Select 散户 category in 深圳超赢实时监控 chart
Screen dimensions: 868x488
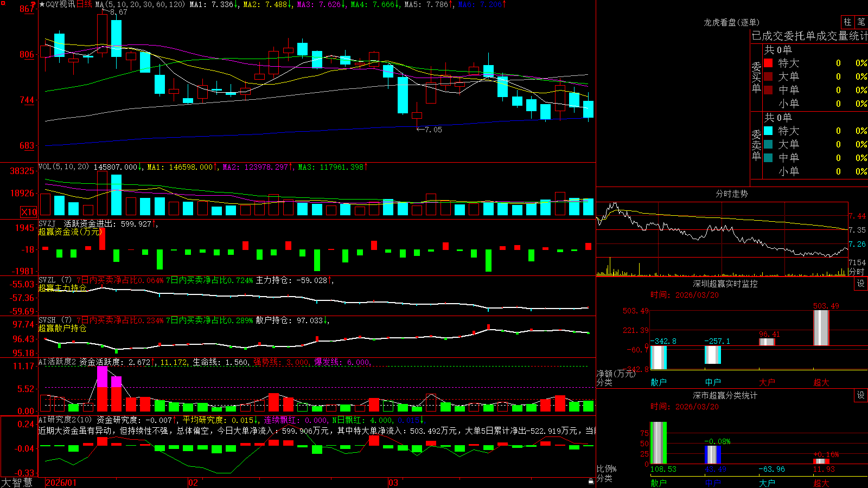point(659,382)
